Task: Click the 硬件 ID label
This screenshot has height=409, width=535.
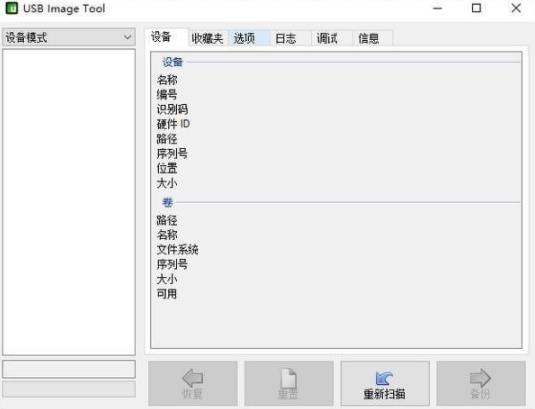Action: [173, 124]
